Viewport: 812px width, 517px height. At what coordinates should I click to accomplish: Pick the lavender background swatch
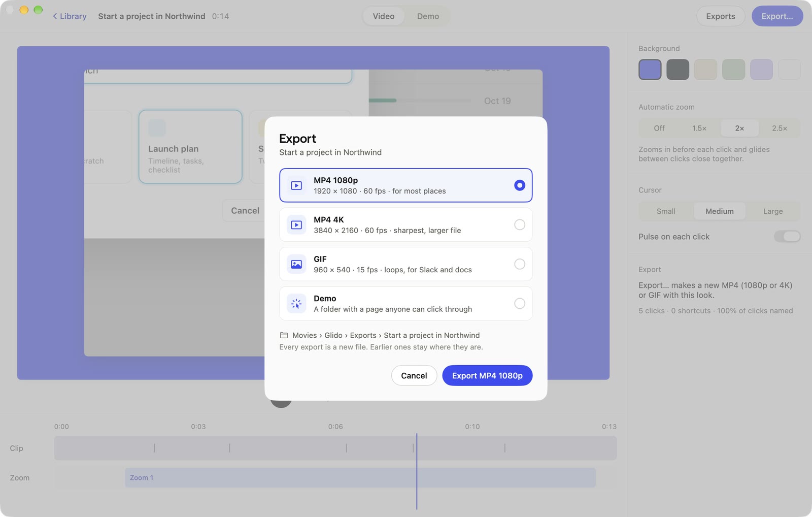point(761,70)
